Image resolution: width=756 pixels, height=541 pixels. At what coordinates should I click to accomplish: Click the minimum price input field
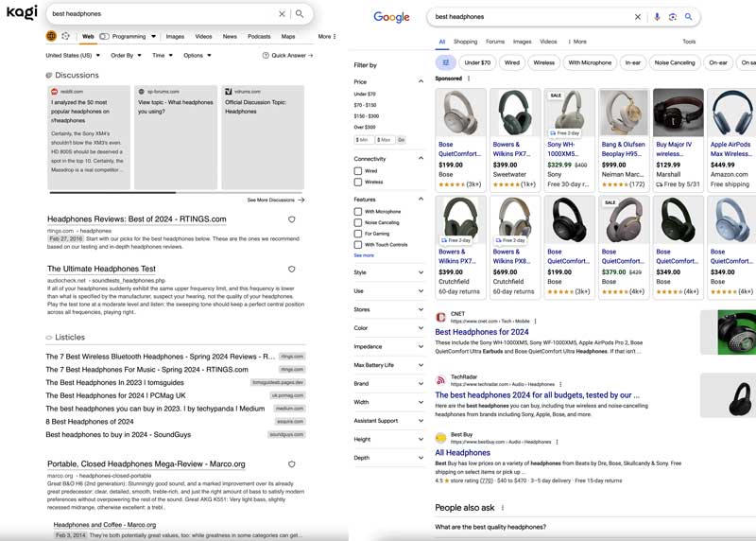click(364, 140)
